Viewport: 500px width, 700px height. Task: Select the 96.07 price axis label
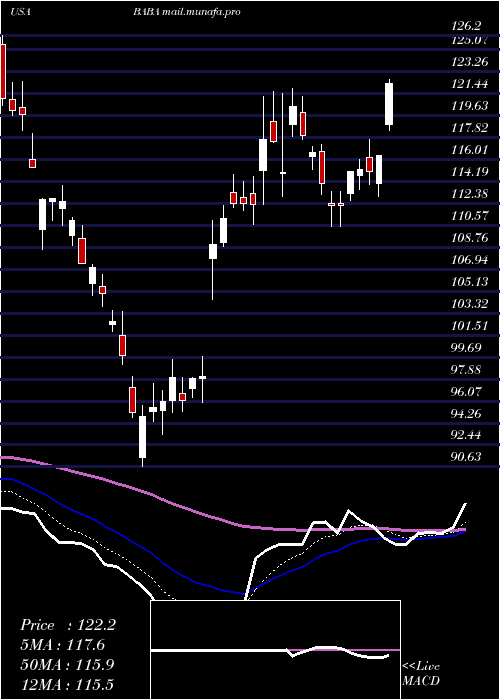[x=467, y=392]
